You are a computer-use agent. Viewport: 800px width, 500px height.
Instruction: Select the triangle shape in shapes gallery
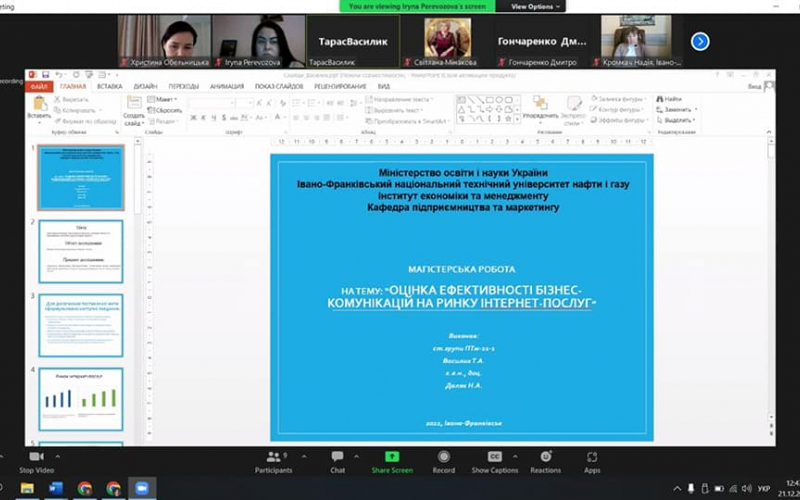click(461, 109)
